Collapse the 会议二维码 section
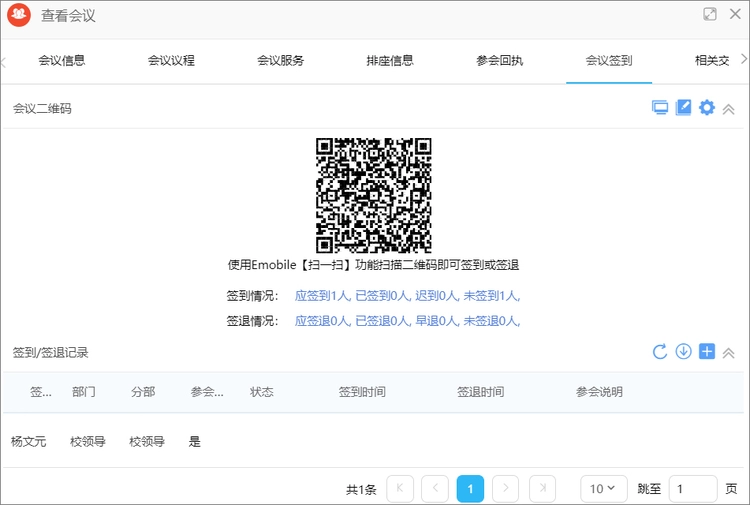This screenshot has height=505, width=750. click(729, 109)
